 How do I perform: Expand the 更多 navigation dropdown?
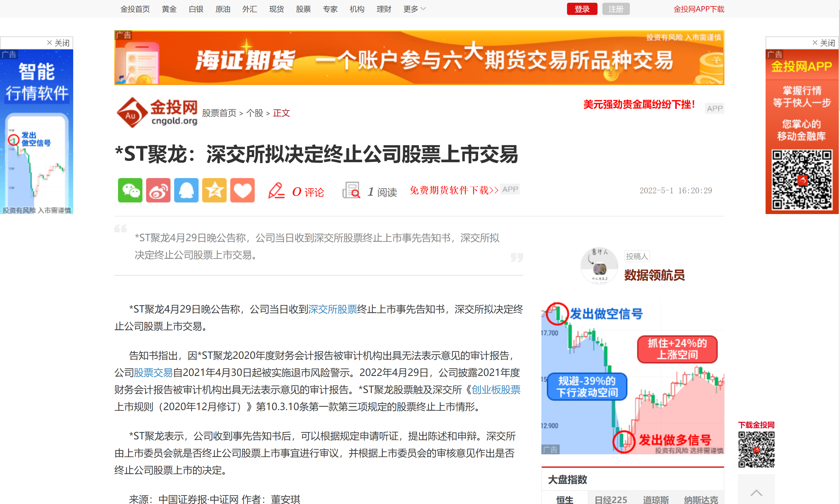click(x=415, y=9)
